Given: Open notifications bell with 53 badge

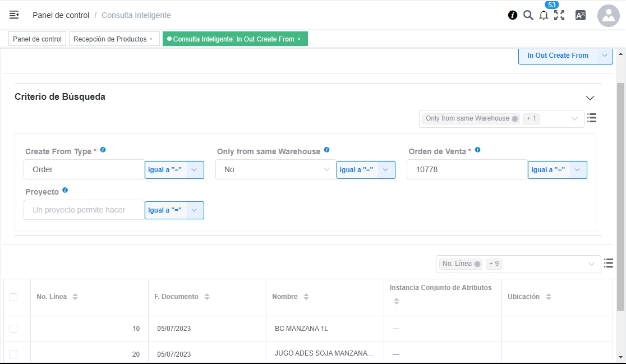Looking at the screenshot, I should (x=544, y=15).
